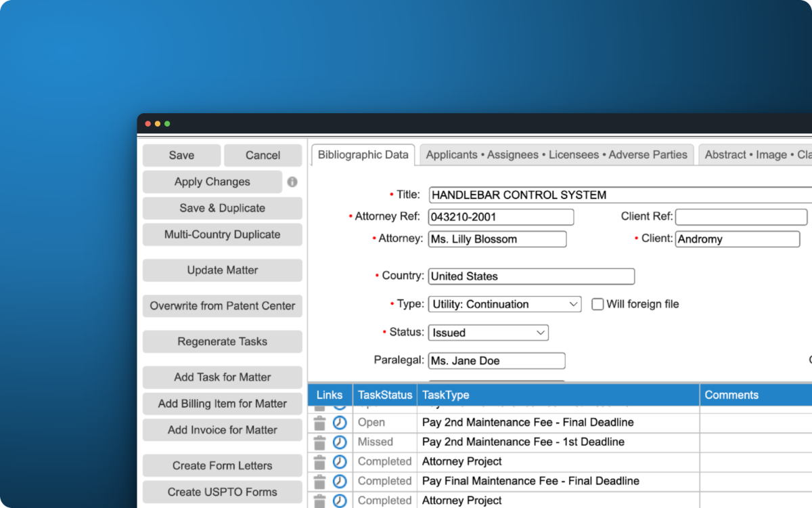Viewport: 812px width, 508px height.
Task: Click the Client field Andromy
Action: pyautogui.click(x=738, y=239)
